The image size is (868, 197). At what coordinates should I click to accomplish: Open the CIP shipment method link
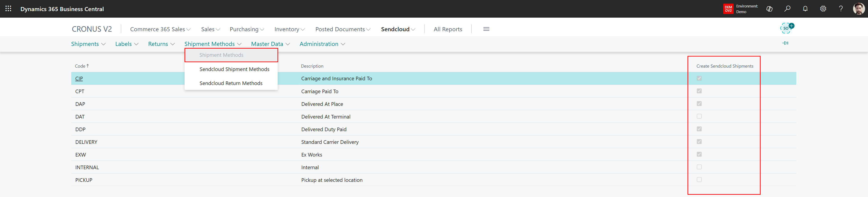tap(79, 78)
